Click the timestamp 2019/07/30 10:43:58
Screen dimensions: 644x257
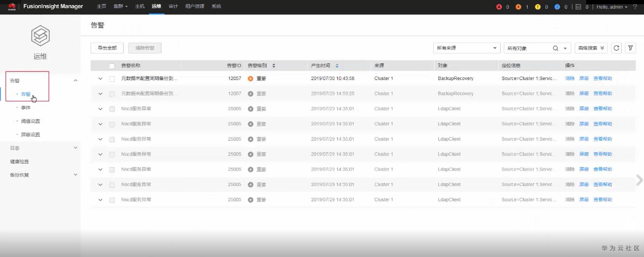point(333,78)
